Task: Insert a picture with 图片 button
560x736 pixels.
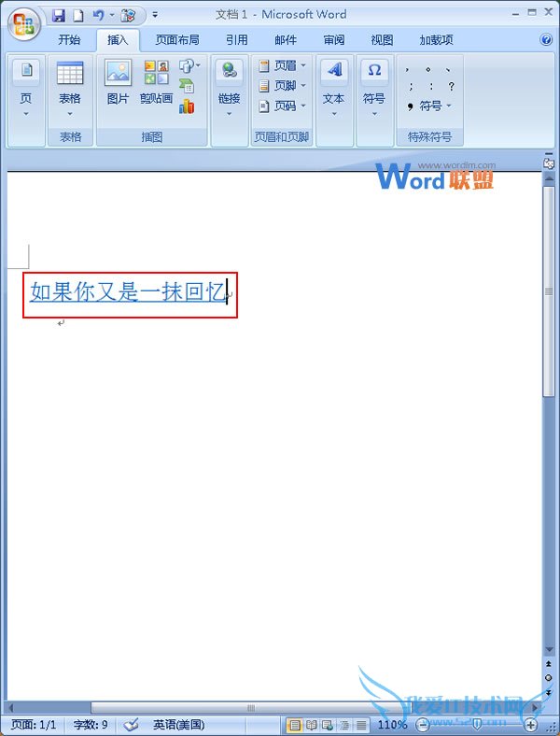Action: 118,82
